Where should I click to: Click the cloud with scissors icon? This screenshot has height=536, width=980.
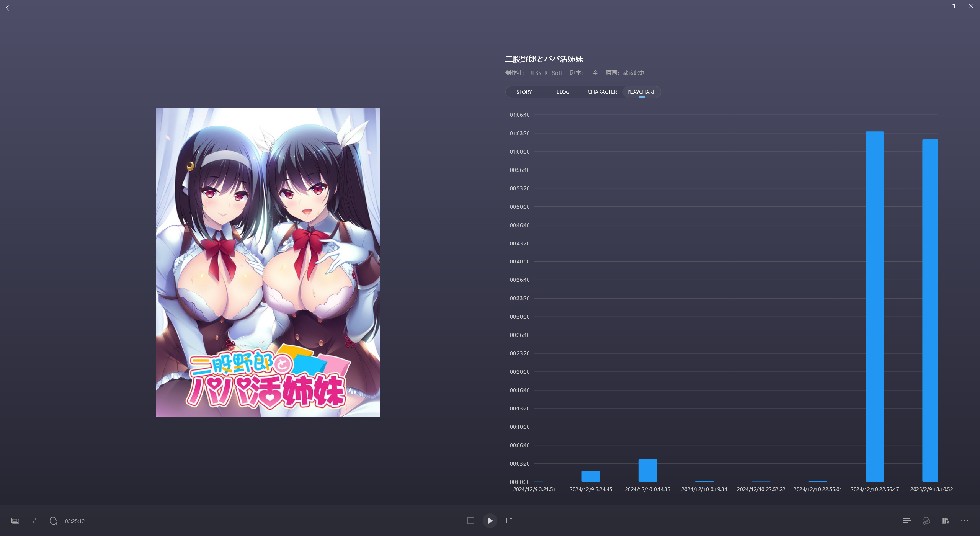click(x=926, y=521)
